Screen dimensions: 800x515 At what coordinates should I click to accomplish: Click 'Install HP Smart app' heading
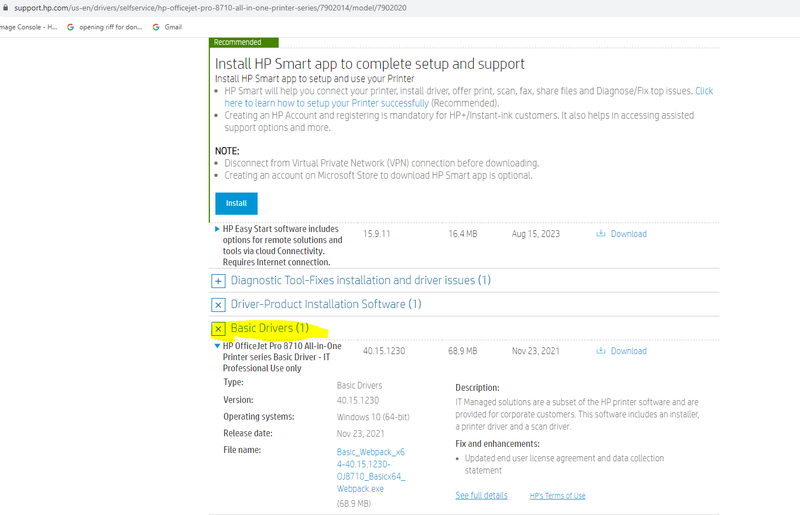[x=370, y=64]
